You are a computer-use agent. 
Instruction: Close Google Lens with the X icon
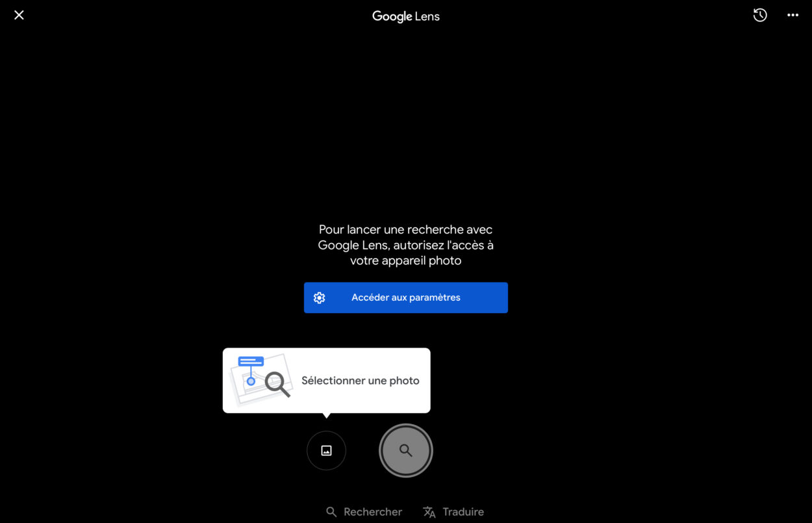pos(19,15)
